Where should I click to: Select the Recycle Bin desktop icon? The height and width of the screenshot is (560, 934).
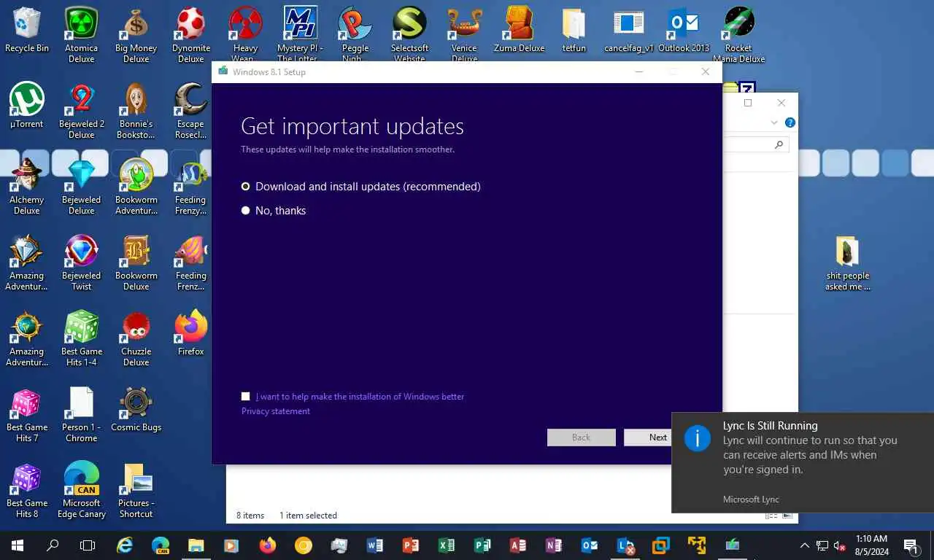point(27,31)
